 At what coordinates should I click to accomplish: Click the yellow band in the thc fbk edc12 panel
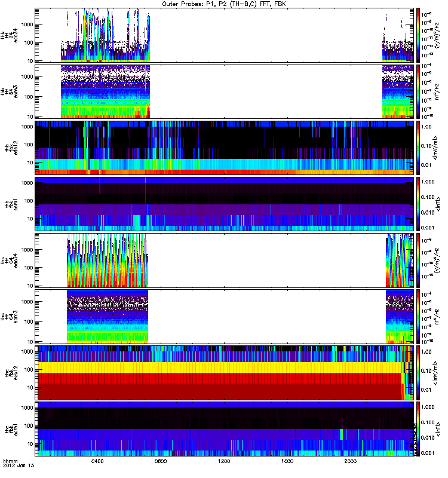(219, 367)
